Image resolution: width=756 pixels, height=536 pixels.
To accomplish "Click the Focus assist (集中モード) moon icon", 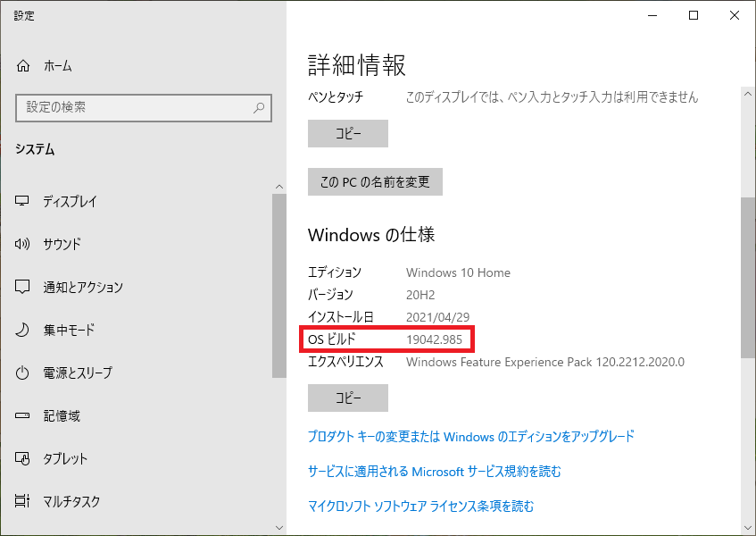I will [22, 330].
